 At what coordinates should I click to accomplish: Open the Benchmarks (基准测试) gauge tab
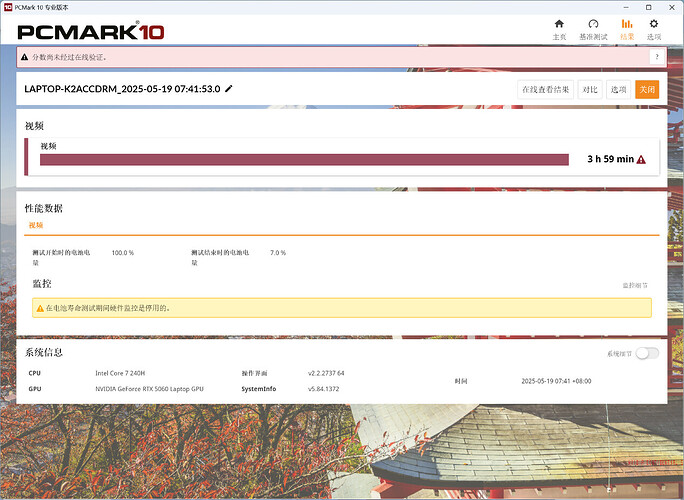pos(593,30)
